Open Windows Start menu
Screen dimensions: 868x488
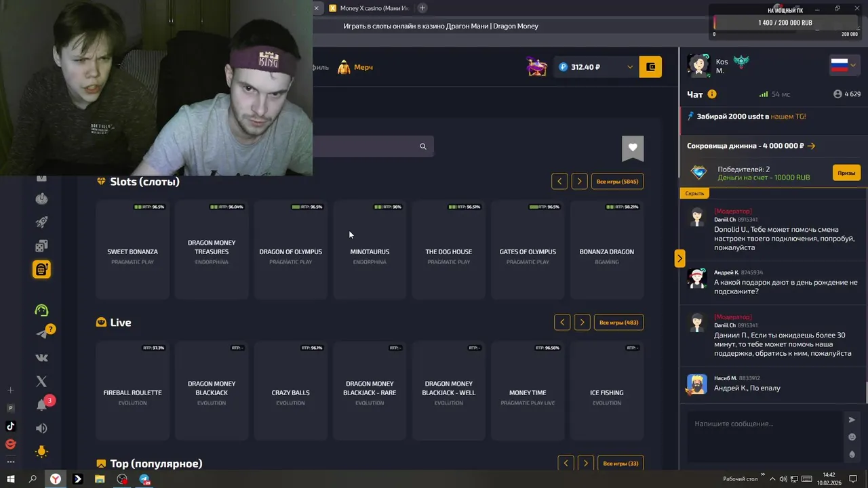tap(11, 479)
